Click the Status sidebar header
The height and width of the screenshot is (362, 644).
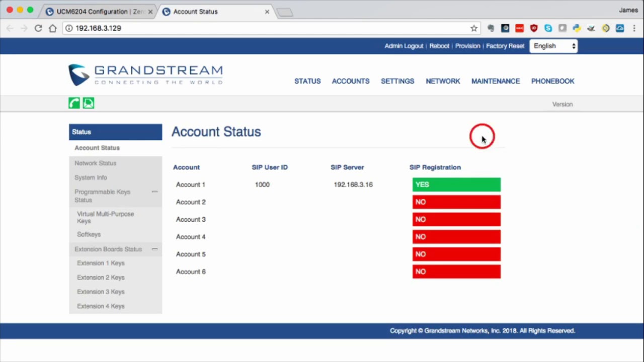click(x=115, y=132)
